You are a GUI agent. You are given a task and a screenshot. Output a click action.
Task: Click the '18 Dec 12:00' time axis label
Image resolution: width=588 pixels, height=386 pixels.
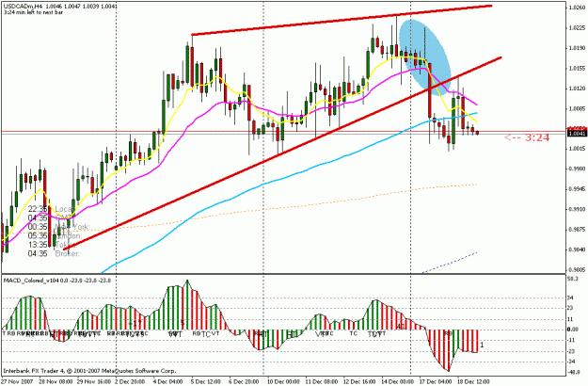click(473, 381)
